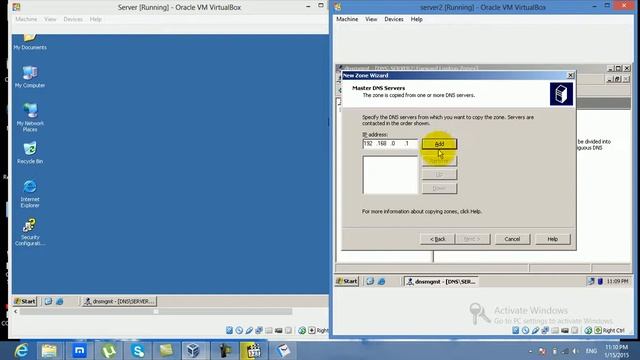Click dnsmgmt taskbar button in Server VM
This screenshot has height=360, width=640.
tap(119, 301)
